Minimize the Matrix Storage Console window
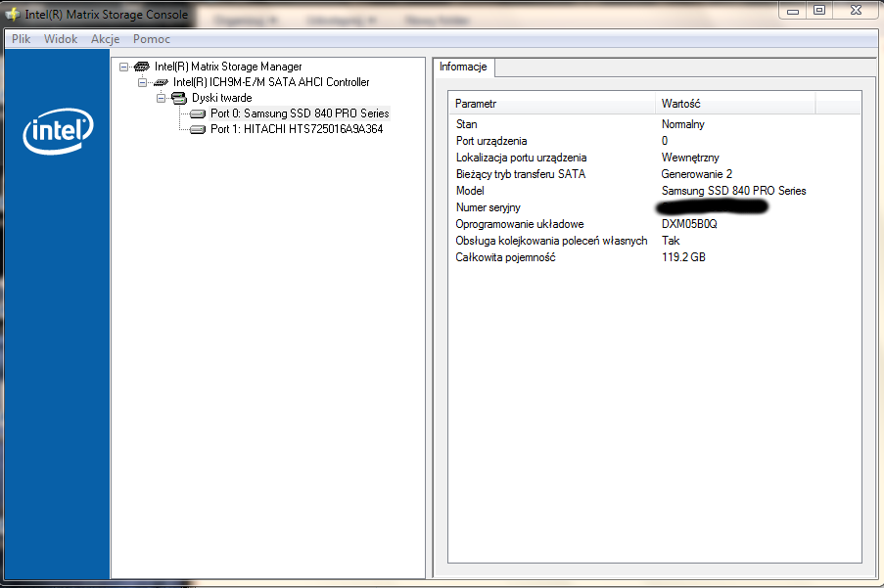This screenshot has width=884, height=588. click(x=793, y=11)
